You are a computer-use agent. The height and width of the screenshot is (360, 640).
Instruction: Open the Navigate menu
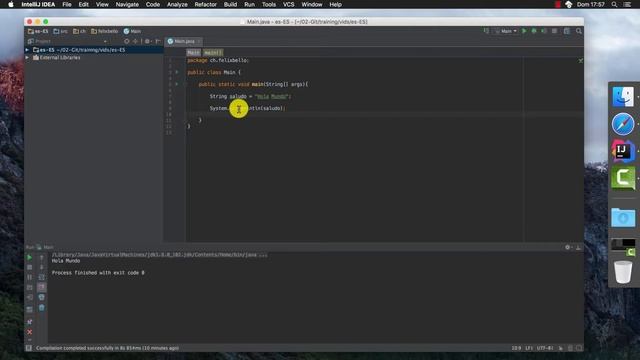[x=127, y=4]
